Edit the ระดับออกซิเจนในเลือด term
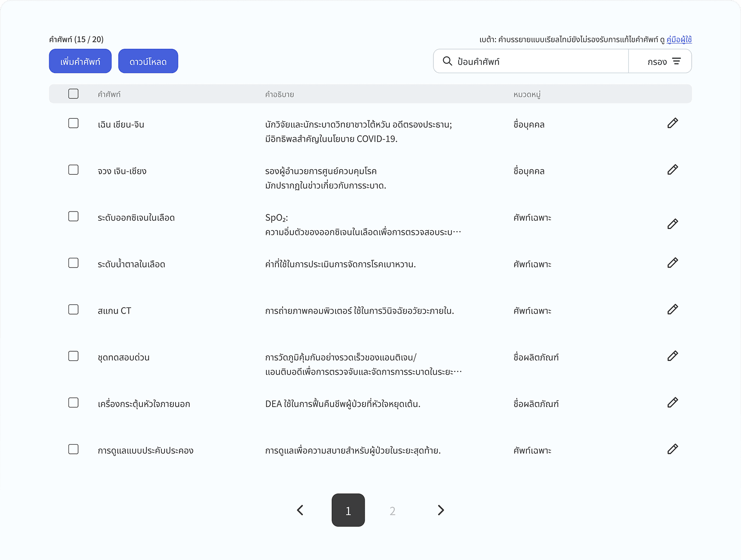Viewport: 741px width, 560px height. click(673, 224)
